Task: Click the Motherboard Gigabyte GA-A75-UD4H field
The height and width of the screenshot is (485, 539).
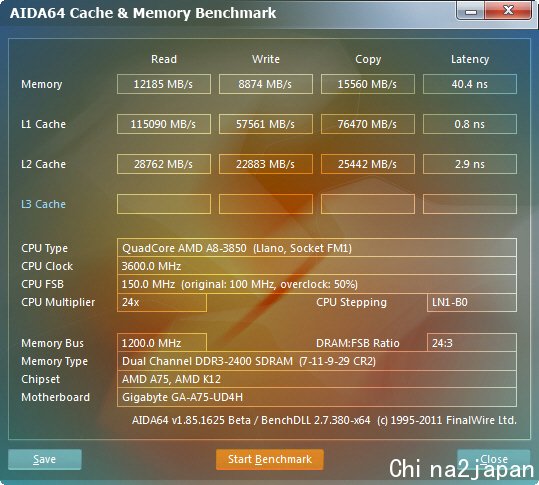Action: tap(317, 397)
